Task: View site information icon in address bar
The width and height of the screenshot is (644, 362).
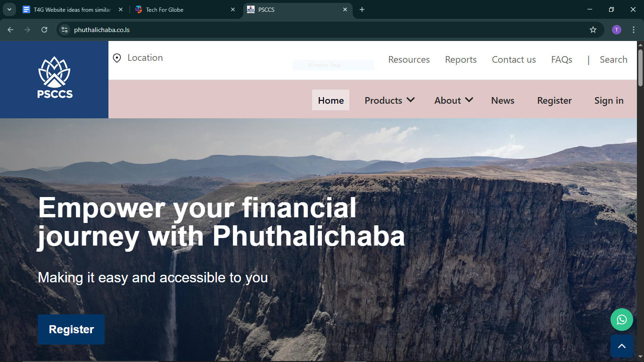Action: click(x=65, y=30)
